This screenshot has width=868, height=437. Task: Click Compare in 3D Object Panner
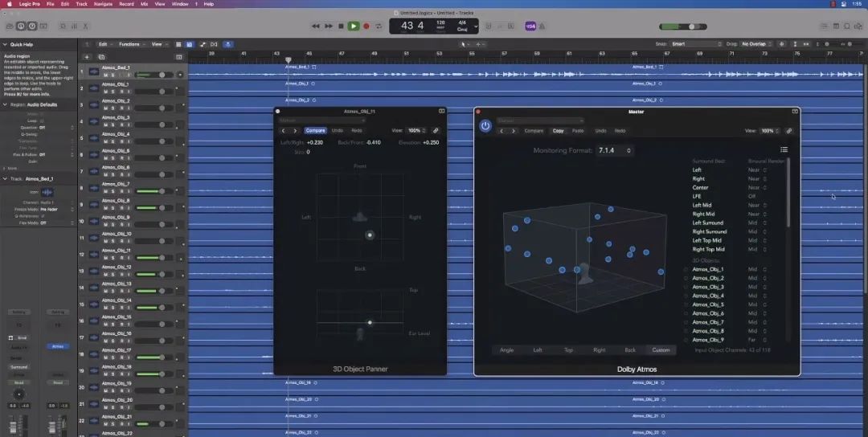(316, 131)
